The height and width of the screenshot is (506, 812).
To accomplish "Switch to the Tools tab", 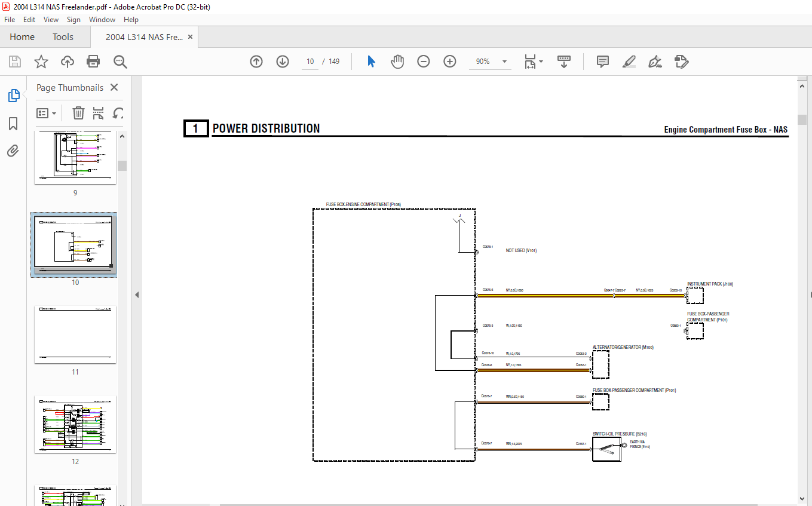I will coord(63,37).
